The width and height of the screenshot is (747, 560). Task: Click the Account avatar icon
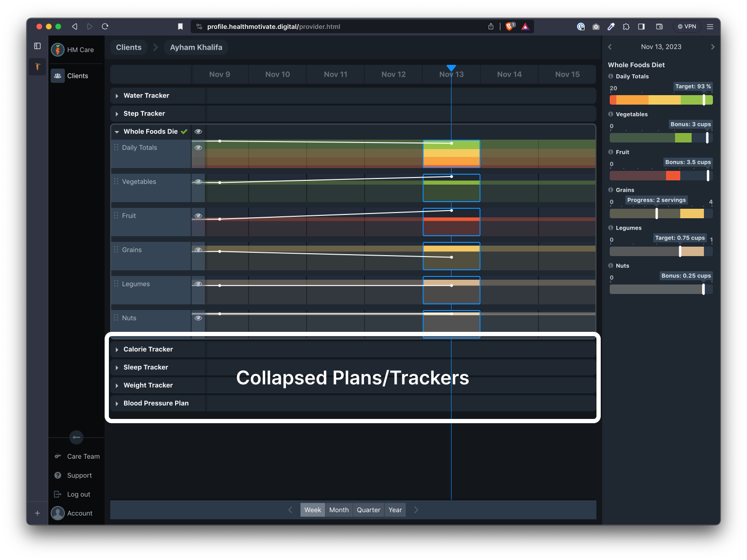coord(58,513)
